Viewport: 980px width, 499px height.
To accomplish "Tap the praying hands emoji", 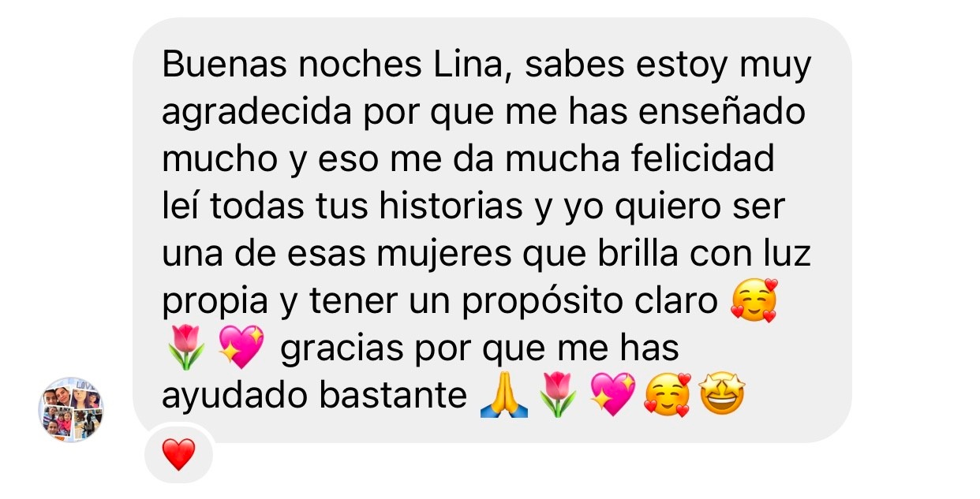I will point(503,397).
